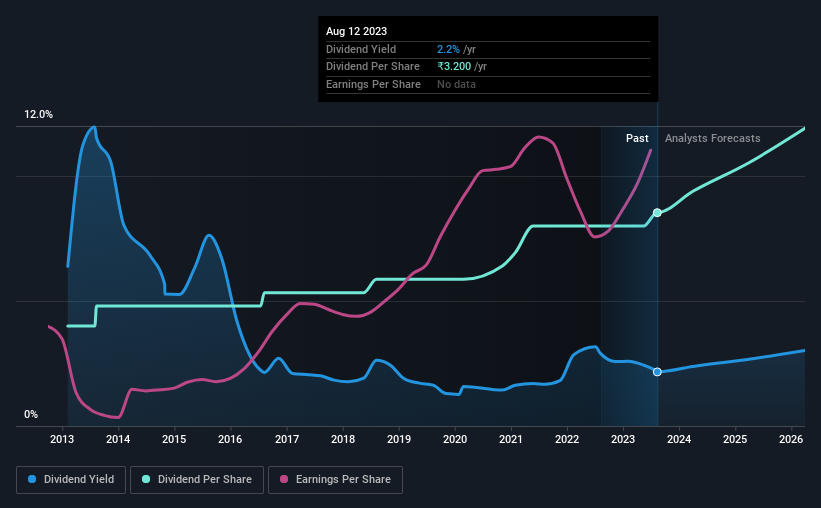
Task: Click the 2022 label on the time axis
Action: pos(567,439)
